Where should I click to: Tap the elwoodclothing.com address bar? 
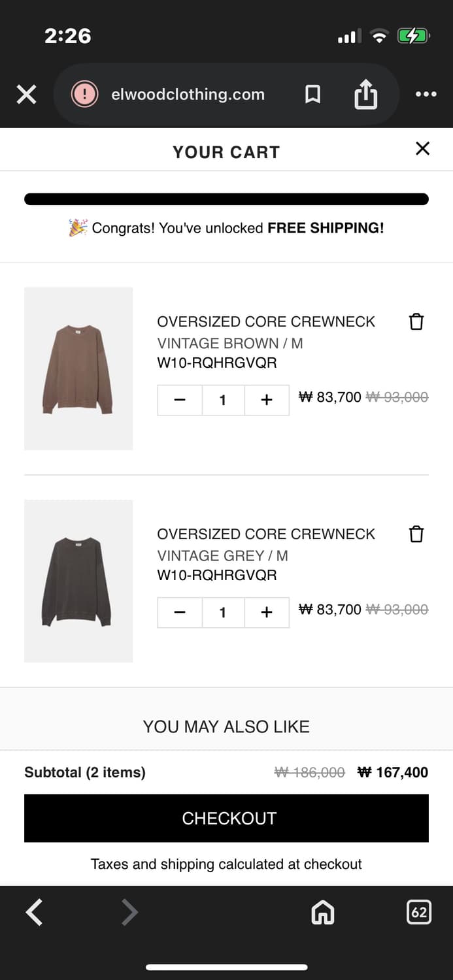(188, 95)
